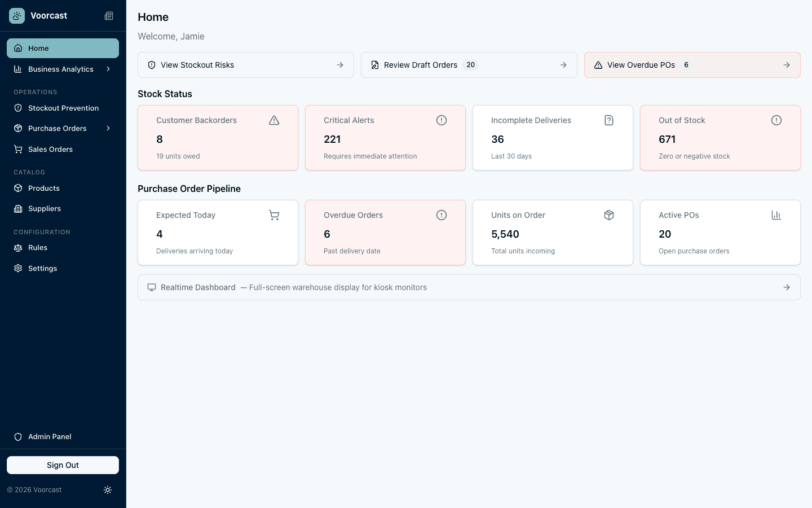Click the package icon on Units on Order card

[609, 215]
